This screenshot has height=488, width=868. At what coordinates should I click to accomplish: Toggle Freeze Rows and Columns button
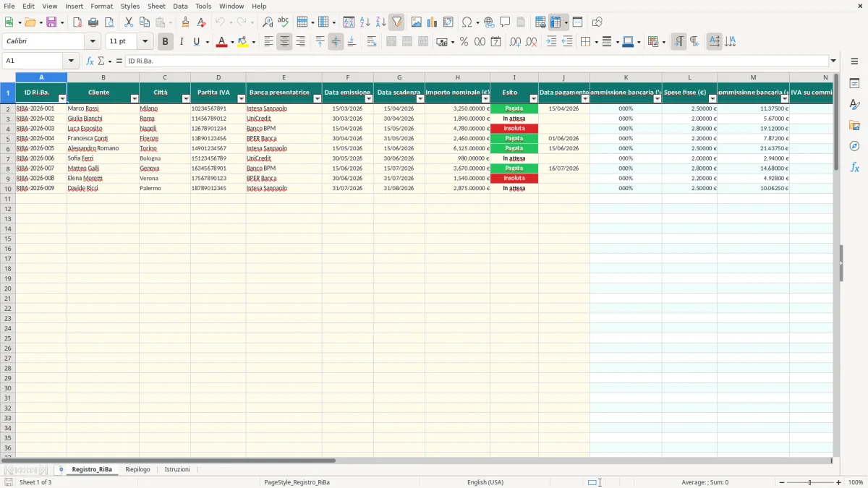coord(556,22)
